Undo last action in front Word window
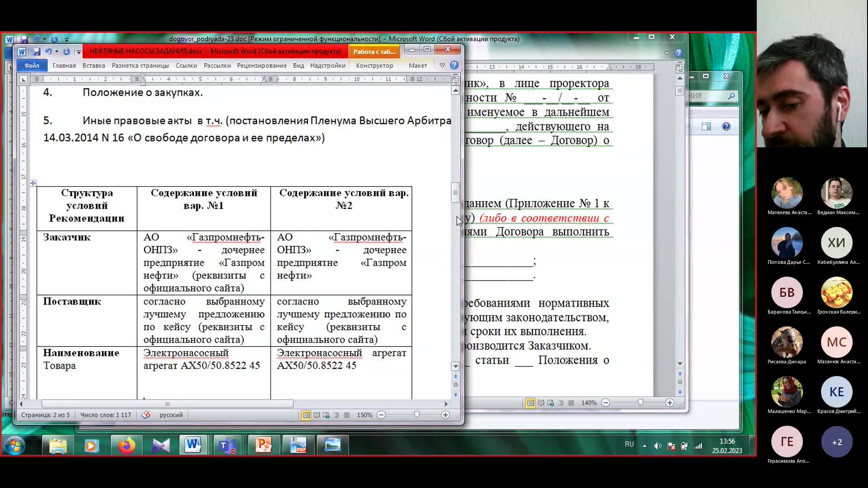Screen dimensions: 868x488 click(x=48, y=52)
